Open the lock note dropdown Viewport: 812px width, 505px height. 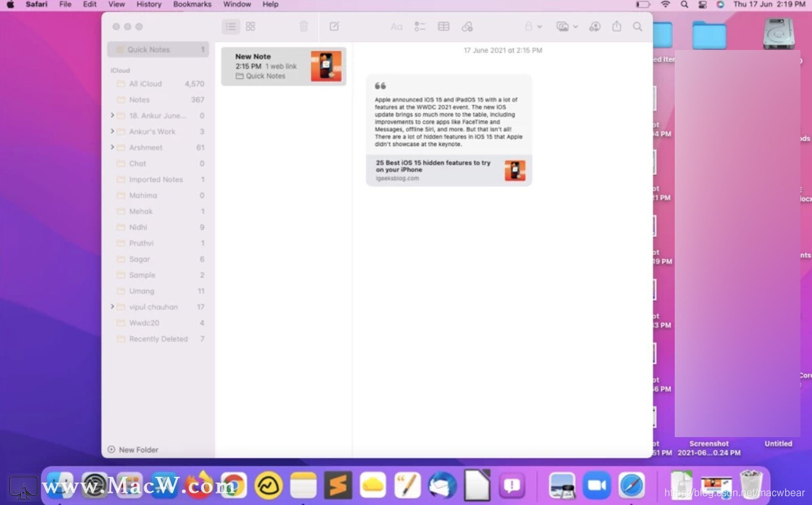[533, 26]
